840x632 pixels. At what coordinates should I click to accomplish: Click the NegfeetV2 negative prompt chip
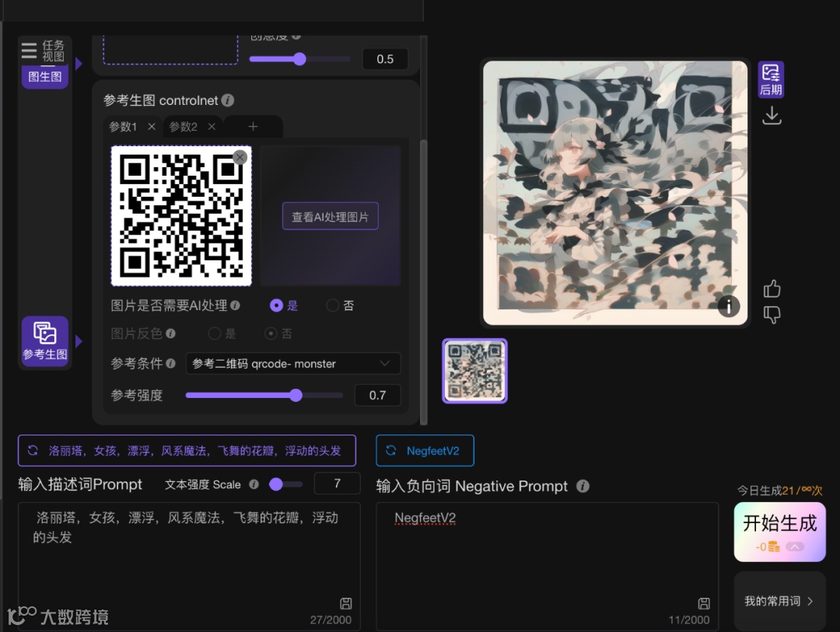(425, 450)
